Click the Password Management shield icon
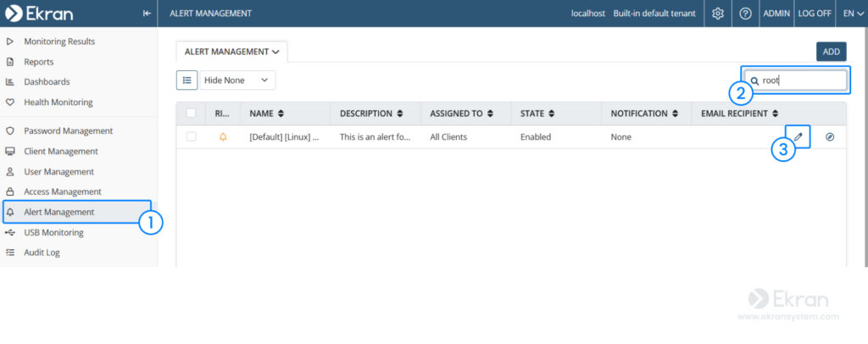 tap(9, 131)
